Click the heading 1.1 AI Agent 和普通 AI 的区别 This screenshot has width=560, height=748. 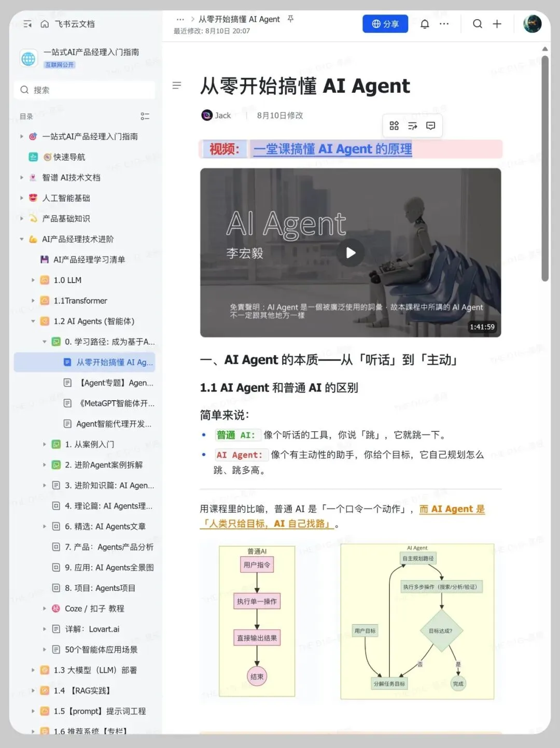pyautogui.click(x=279, y=388)
